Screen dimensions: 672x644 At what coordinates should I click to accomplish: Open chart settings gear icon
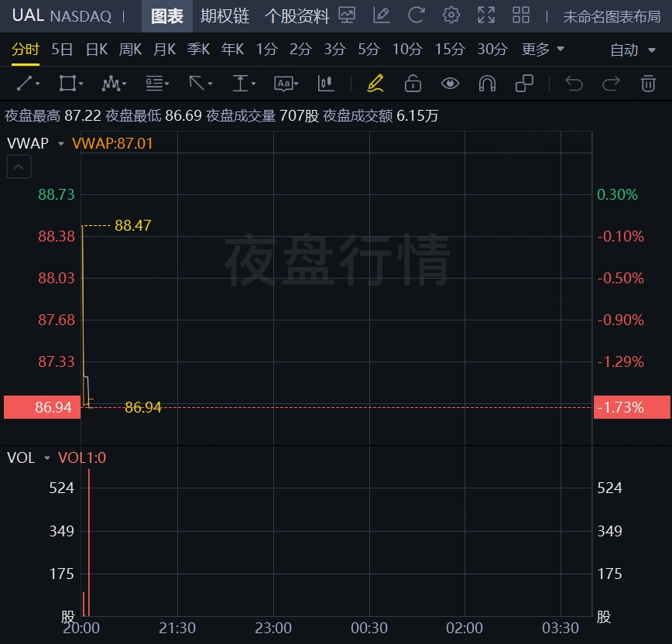451,15
